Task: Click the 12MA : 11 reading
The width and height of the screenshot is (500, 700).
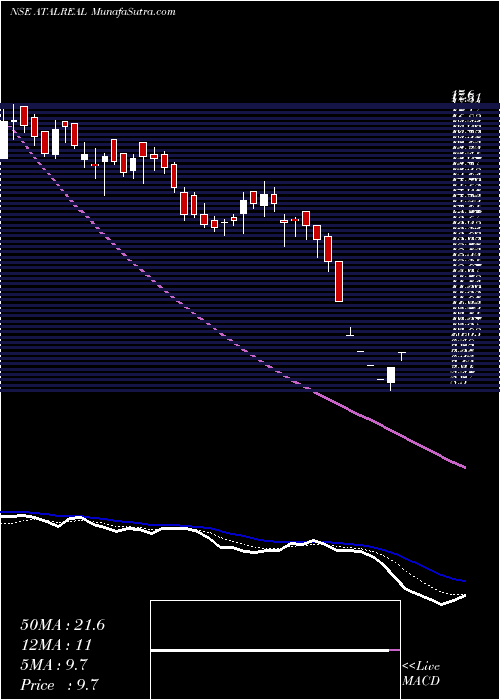Action: click(56, 645)
